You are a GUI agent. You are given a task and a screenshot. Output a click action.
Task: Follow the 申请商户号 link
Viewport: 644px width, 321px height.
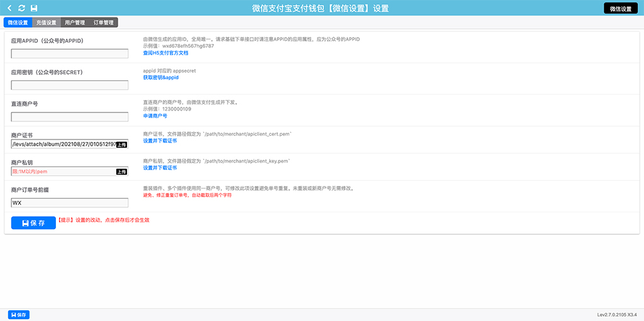[155, 116]
